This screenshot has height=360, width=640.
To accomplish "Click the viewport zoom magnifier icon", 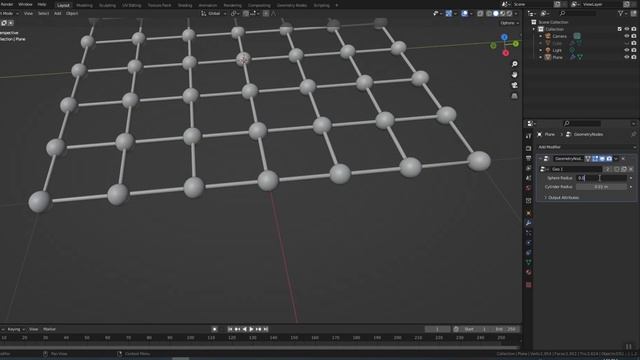I will pyautogui.click(x=514, y=64).
